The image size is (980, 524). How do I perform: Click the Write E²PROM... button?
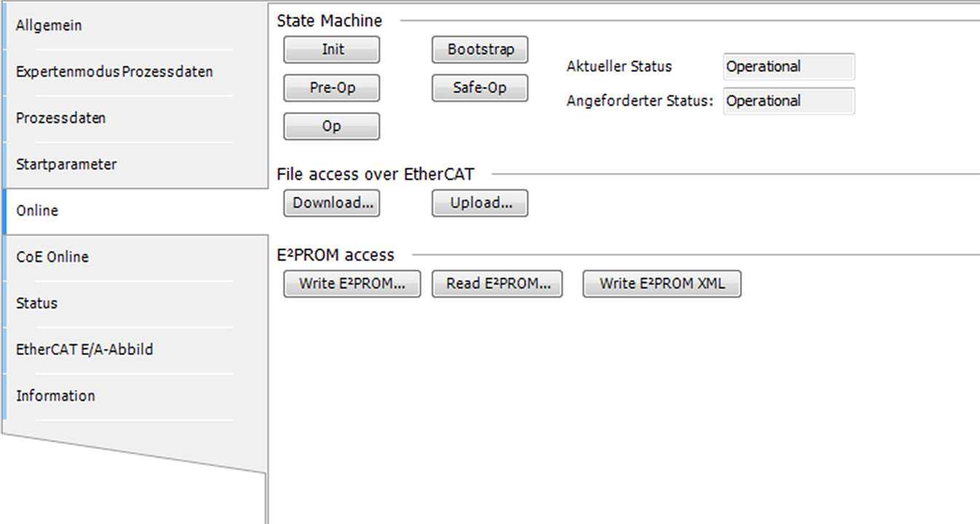(x=352, y=284)
